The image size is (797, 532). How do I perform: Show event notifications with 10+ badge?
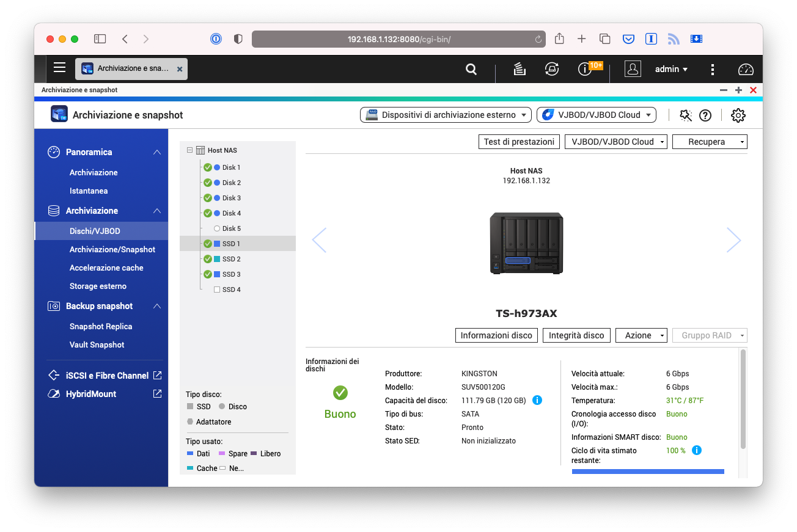[585, 69]
